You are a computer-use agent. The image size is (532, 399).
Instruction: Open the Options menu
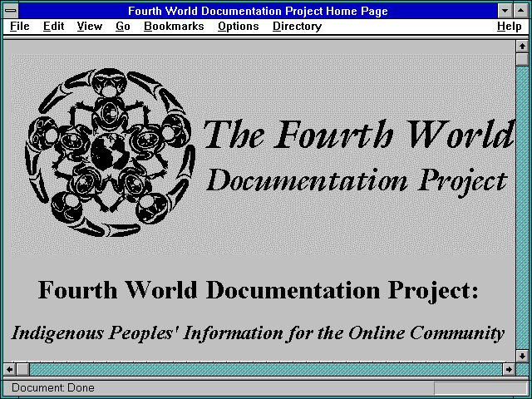click(239, 27)
